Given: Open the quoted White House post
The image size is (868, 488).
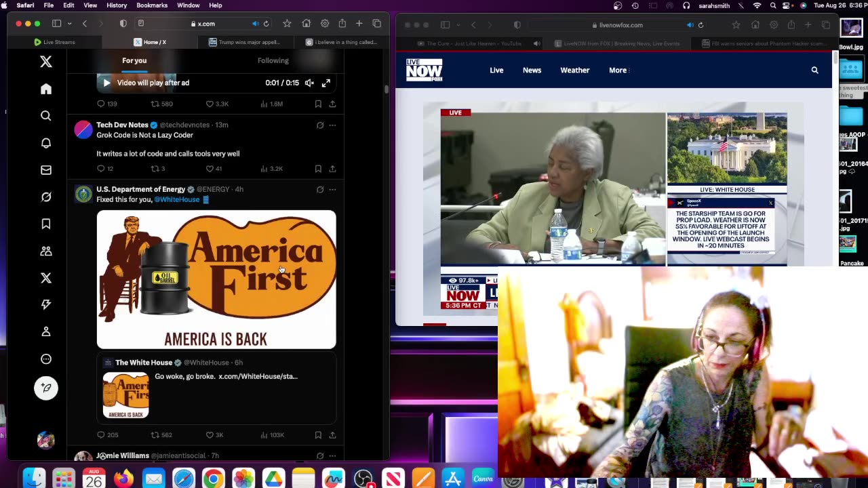Looking at the screenshot, I should (x=216, y=388).
